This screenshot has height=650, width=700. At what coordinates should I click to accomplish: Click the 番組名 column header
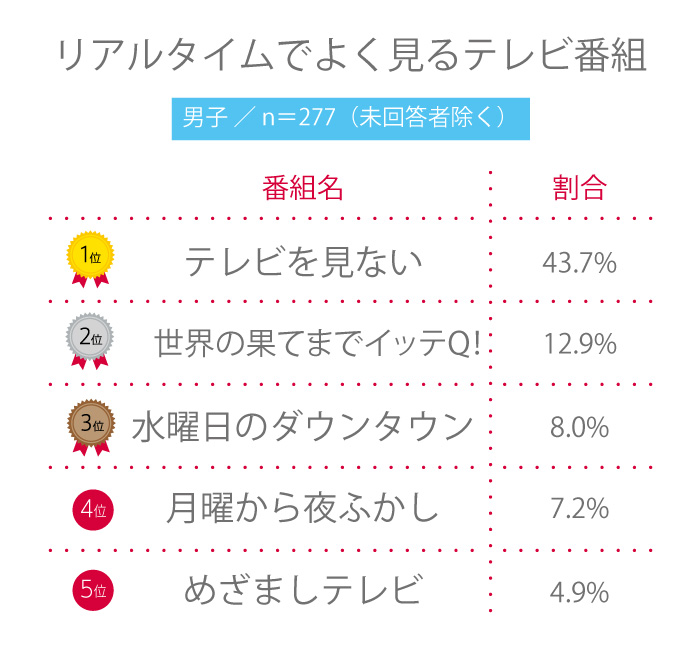(x=303, y=188)
